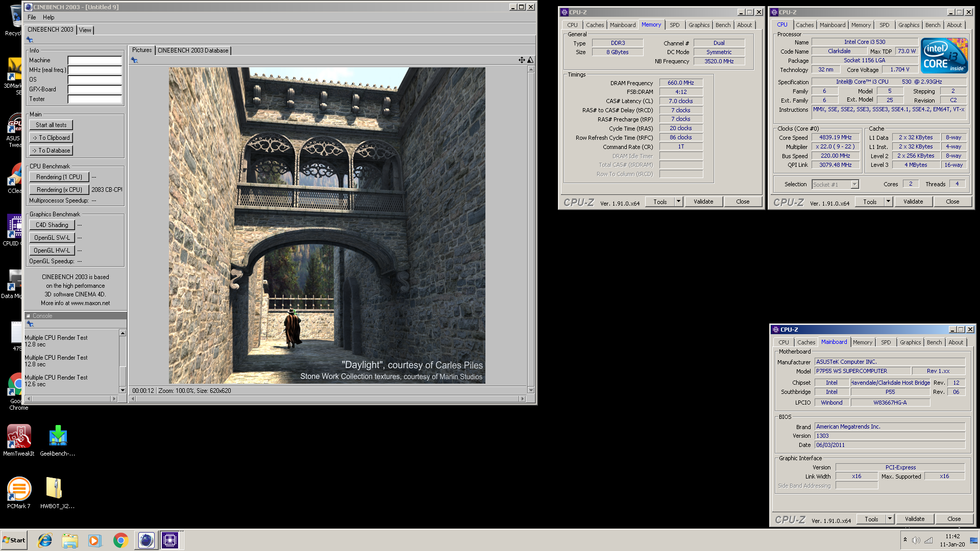This screenshot has height=551, width=980.
Task: Open the CPUID desktop shortcut
Action: (x=13, y=231)
